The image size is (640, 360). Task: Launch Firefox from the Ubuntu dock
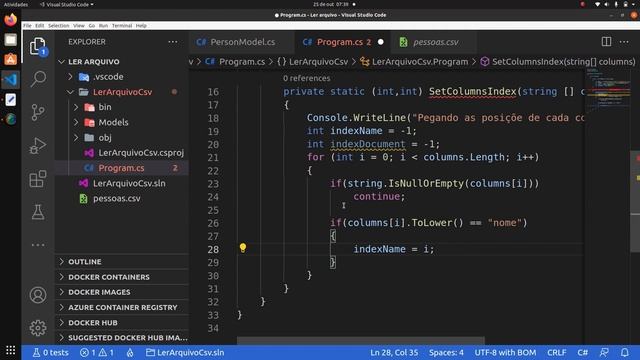tap(11, 19)
